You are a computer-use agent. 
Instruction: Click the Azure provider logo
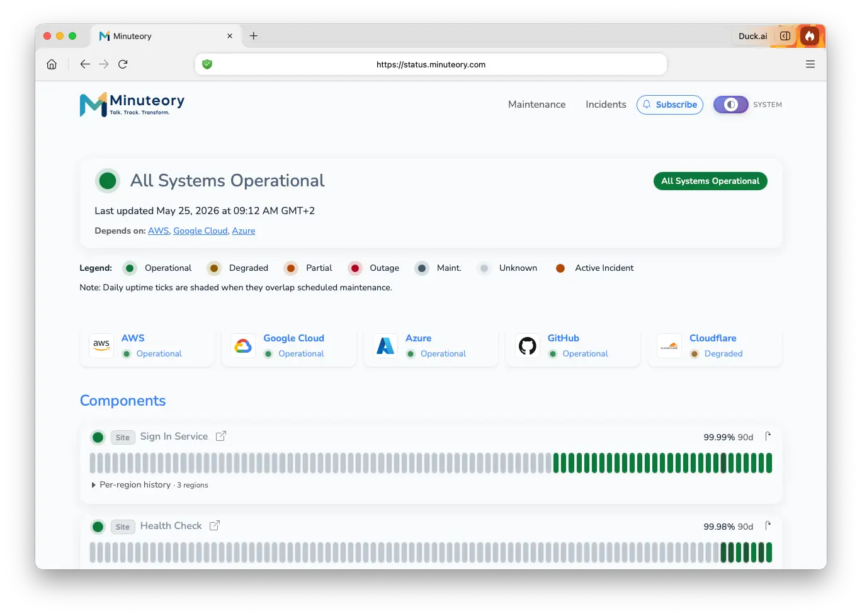click(385, 346)
